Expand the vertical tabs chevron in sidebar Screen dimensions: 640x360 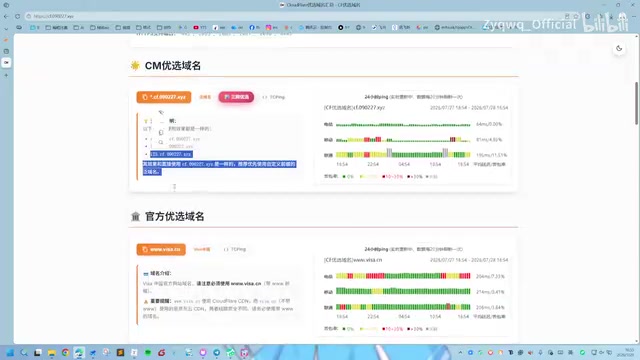[6, 29]
